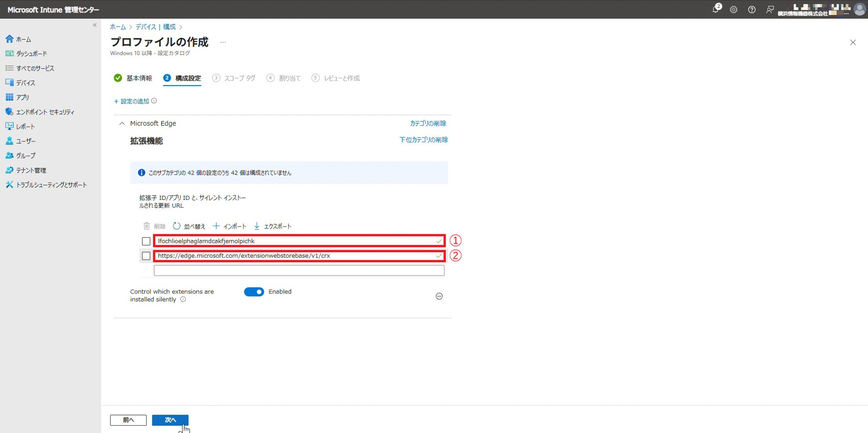Collapse the Microsoft Edge category

pyautogui.click(x=122, y=124)
